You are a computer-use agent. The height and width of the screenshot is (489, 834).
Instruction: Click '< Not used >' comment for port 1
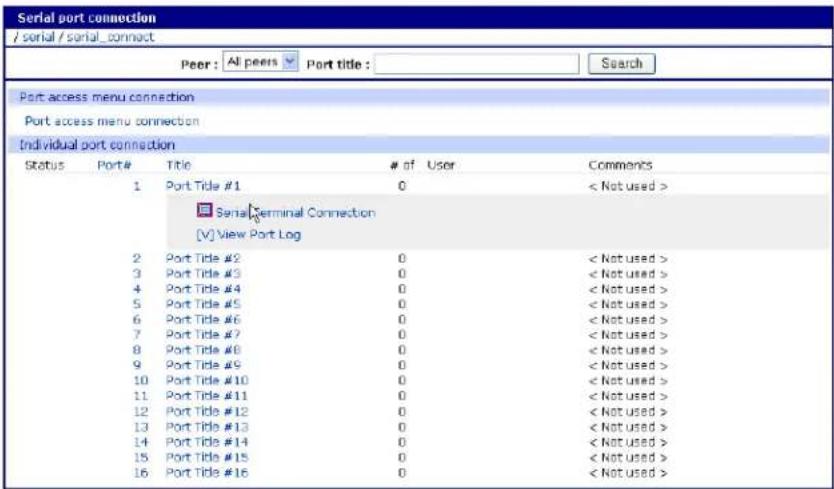(x=628, y=186)
